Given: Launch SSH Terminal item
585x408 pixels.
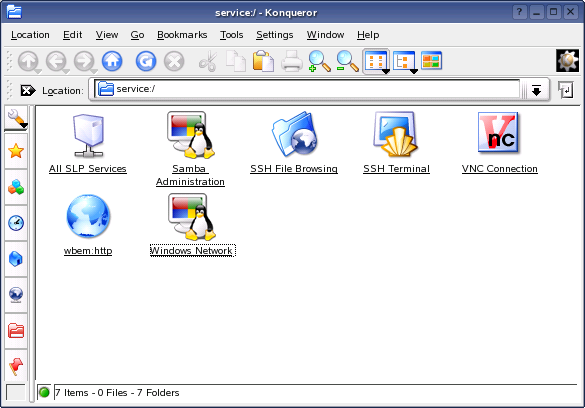Looking at the screenshot, I should (396, 143).
